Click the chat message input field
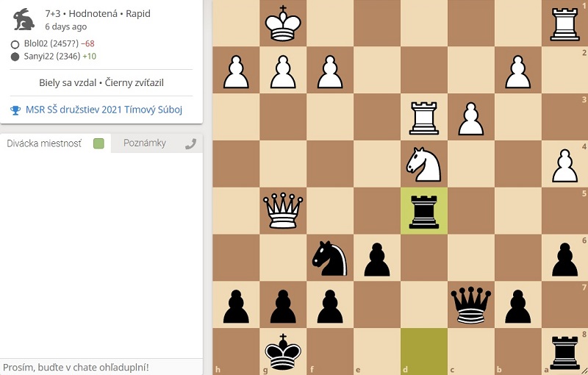 pos(101,366)
